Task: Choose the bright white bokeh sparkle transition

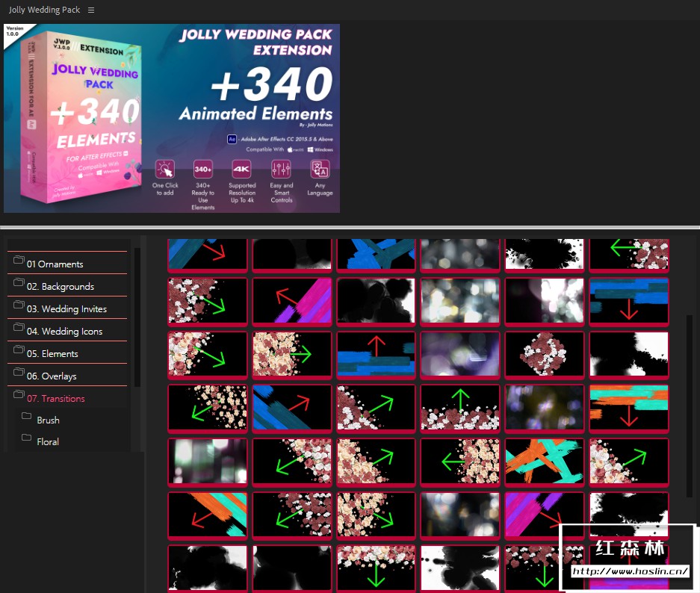Action: pos(460,301)
